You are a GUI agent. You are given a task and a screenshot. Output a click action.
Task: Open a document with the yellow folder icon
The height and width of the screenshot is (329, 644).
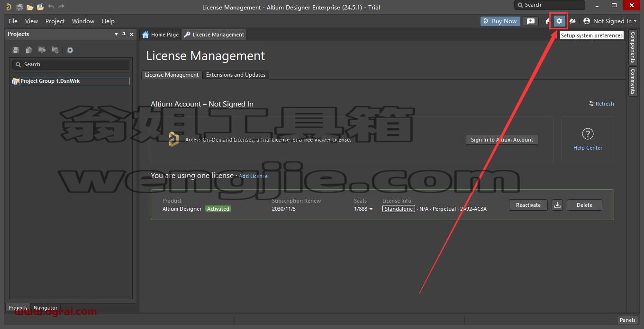tap(30, 7)
